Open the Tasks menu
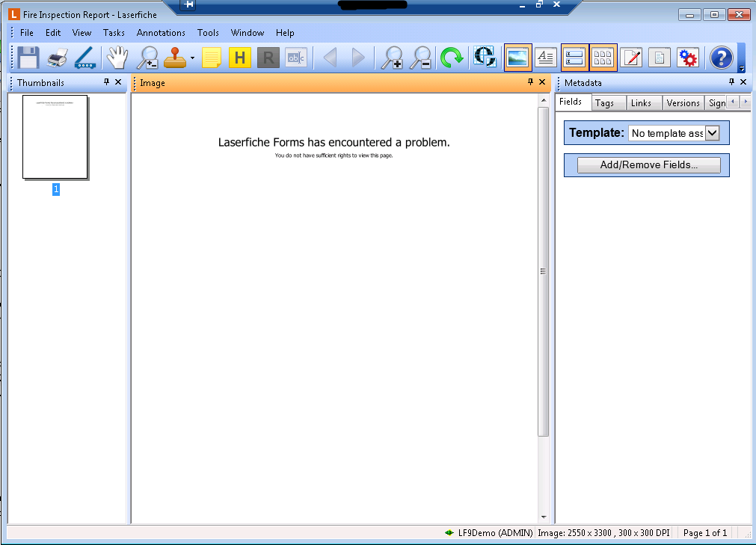The width and height of the screenshot is (756, 545). [114, 33]
